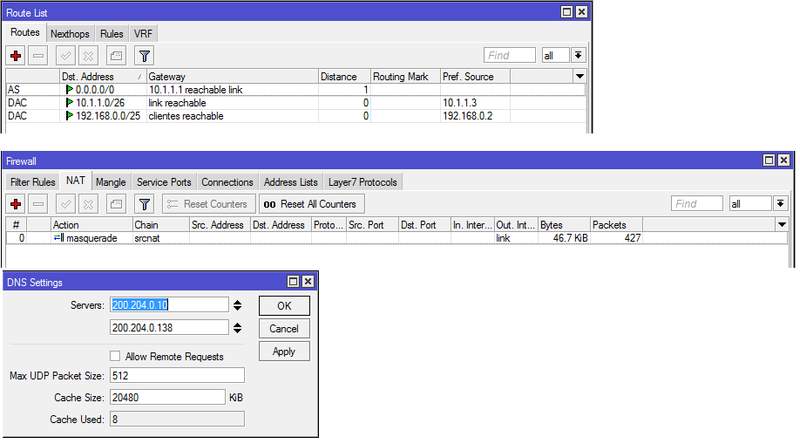This screenshot has height=444, width=800.
Task: Click the Find field in Route List
Action: [509, 55]
